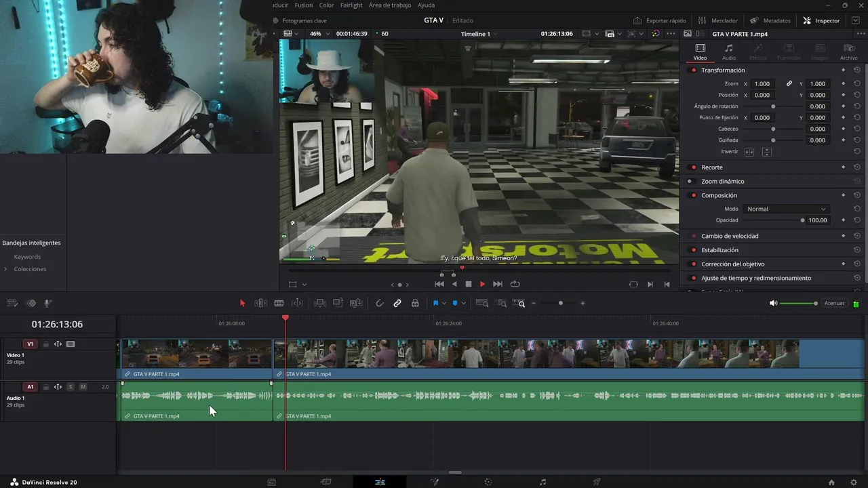Open Inspector Archivo tab

tap(849, 52)
